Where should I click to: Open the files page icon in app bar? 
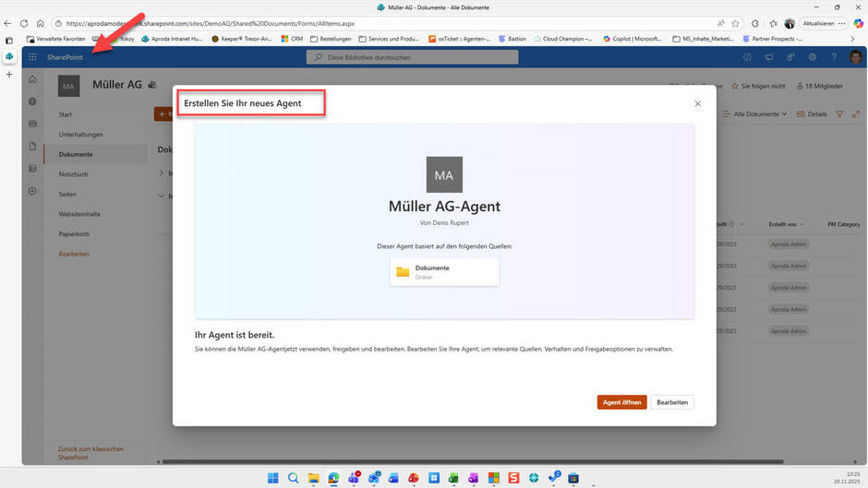(x=32, y=146)
